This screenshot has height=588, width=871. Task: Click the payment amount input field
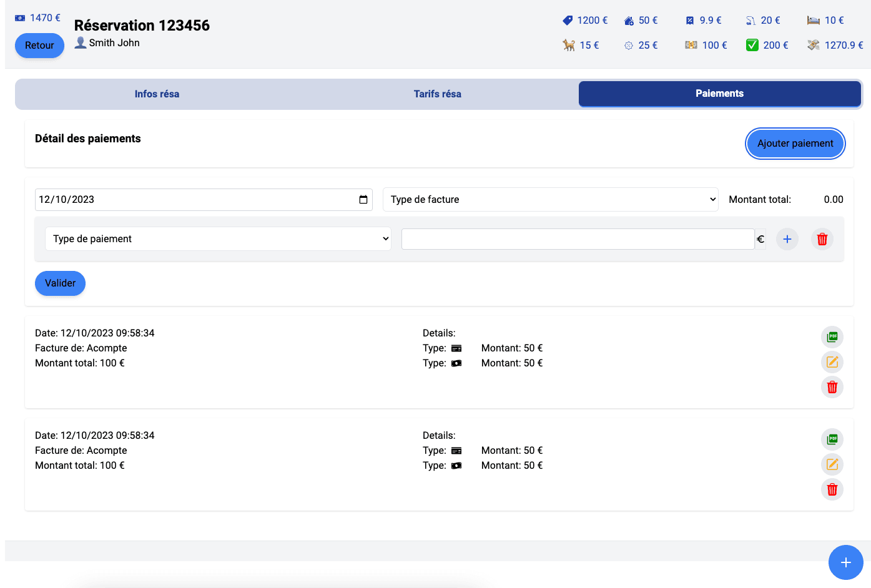pos(578,239)
